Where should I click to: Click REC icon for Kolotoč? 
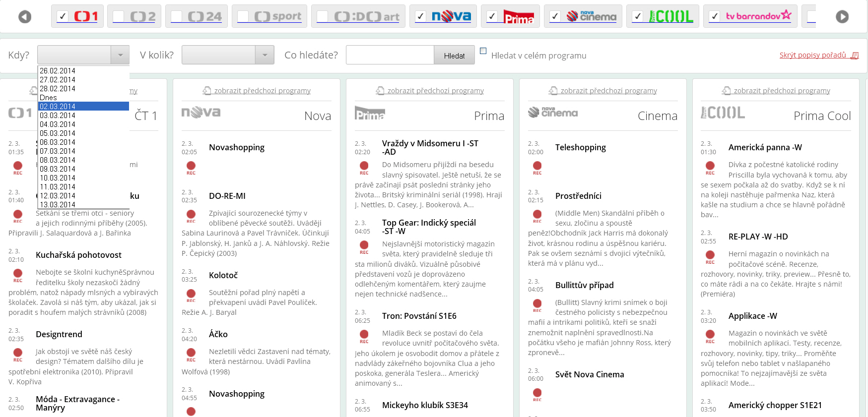pos(191,296)
